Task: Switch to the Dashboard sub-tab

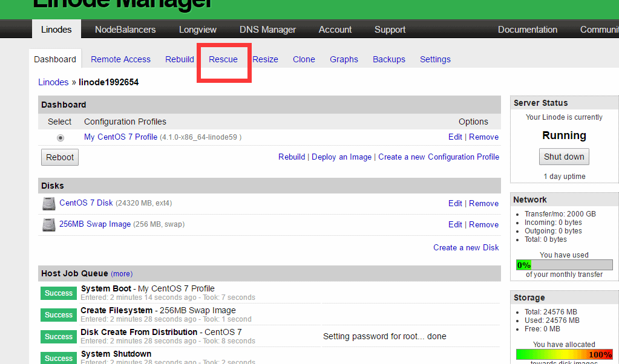Action: pyautogui.click(x=55, y=59)
